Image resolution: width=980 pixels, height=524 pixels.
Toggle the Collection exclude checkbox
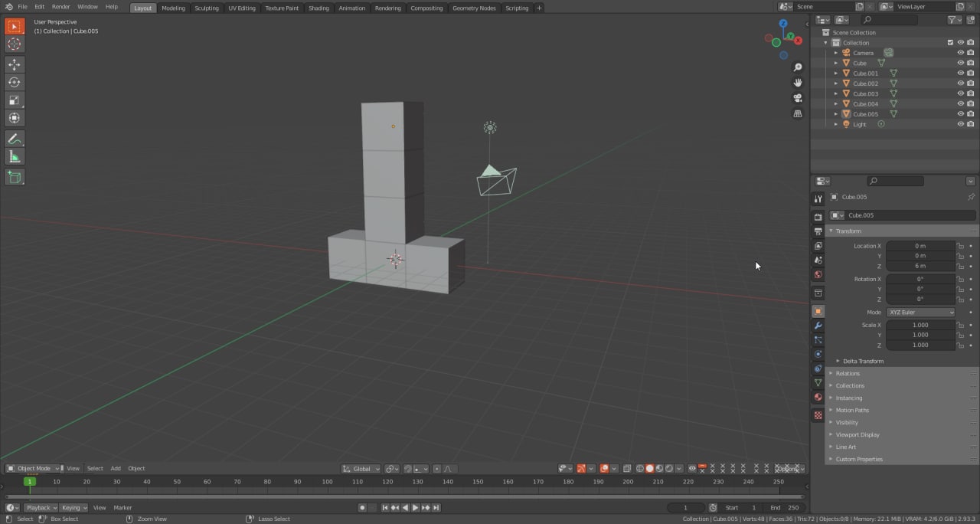pos(950,43)
